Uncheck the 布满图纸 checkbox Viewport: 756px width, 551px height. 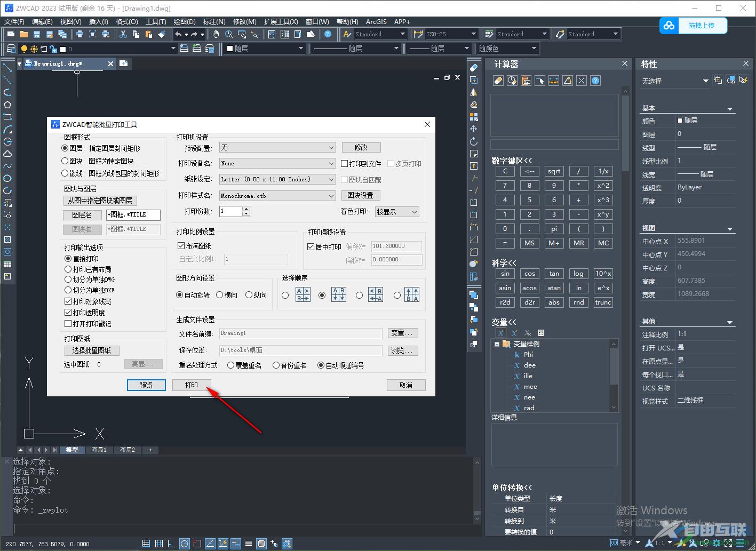(181, 246)
